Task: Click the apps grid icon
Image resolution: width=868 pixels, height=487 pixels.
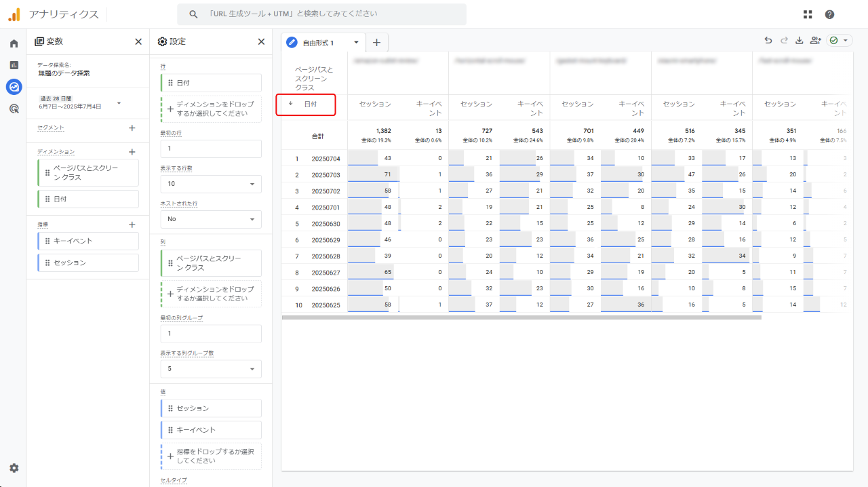Action: click(808, 14)
